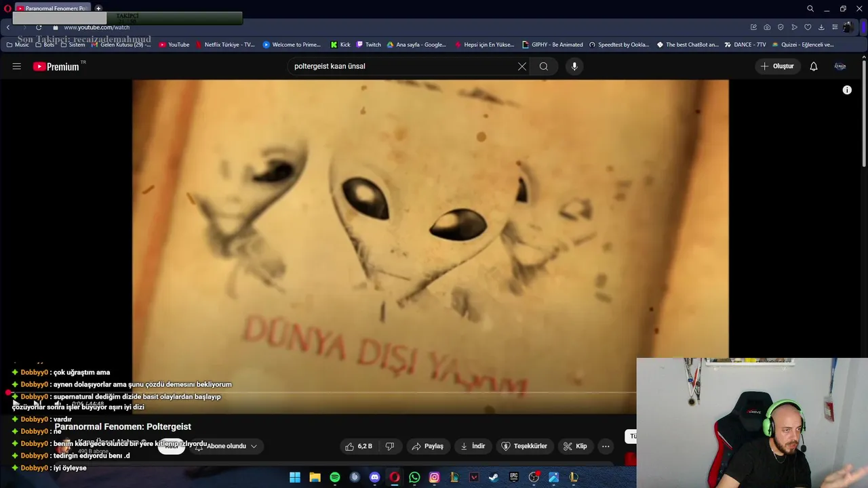
Task: Open Opera downloads icon
Action: [821, 27]
